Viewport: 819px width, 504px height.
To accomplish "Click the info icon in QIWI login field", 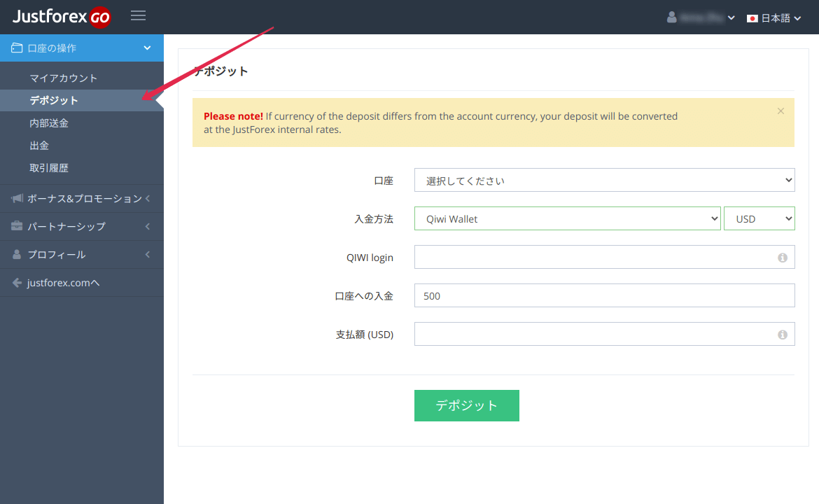I will (x=783, y=258).
